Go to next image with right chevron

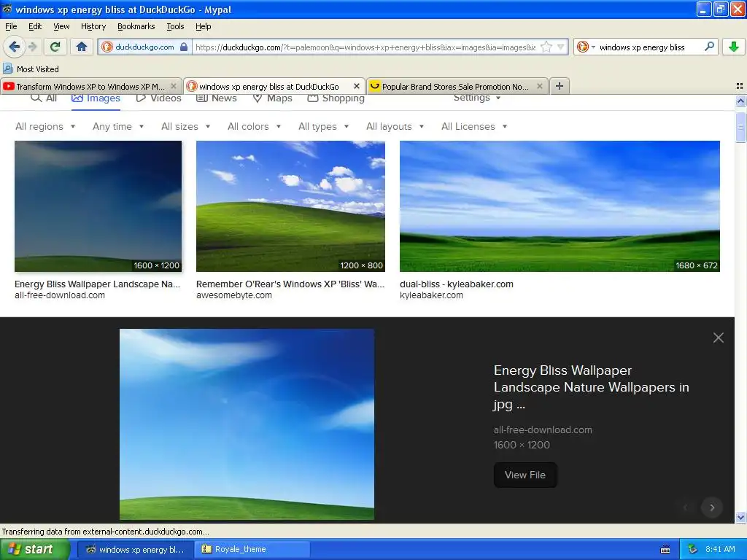tap(712, 507)
